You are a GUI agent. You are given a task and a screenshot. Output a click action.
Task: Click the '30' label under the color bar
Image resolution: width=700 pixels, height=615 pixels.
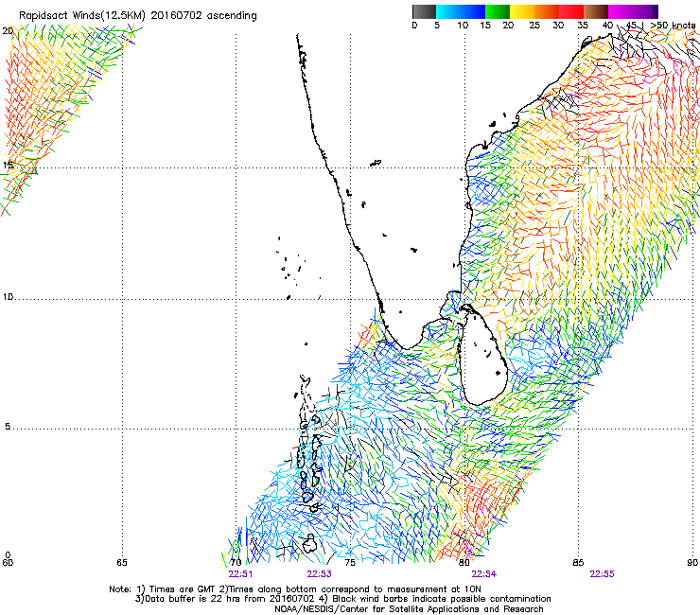pos(558,26)
